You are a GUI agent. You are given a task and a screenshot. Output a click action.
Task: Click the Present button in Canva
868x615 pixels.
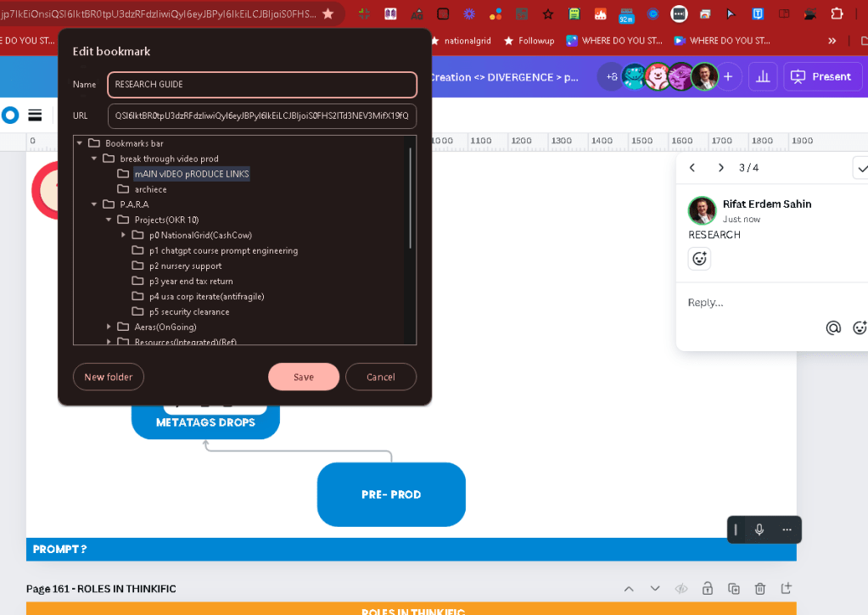tap(823, 76)
